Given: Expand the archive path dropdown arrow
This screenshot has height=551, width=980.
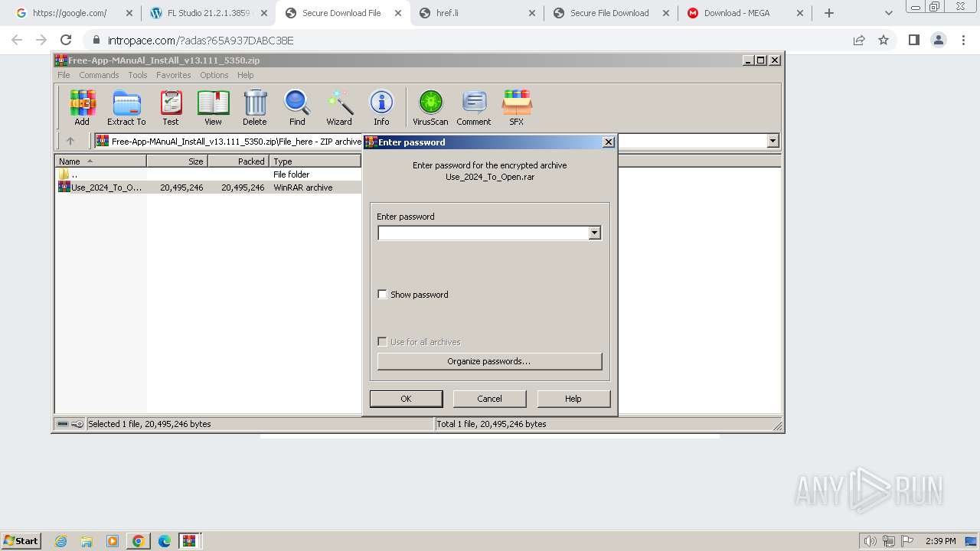Looking at the screenshot, I should tap(773, 141).
